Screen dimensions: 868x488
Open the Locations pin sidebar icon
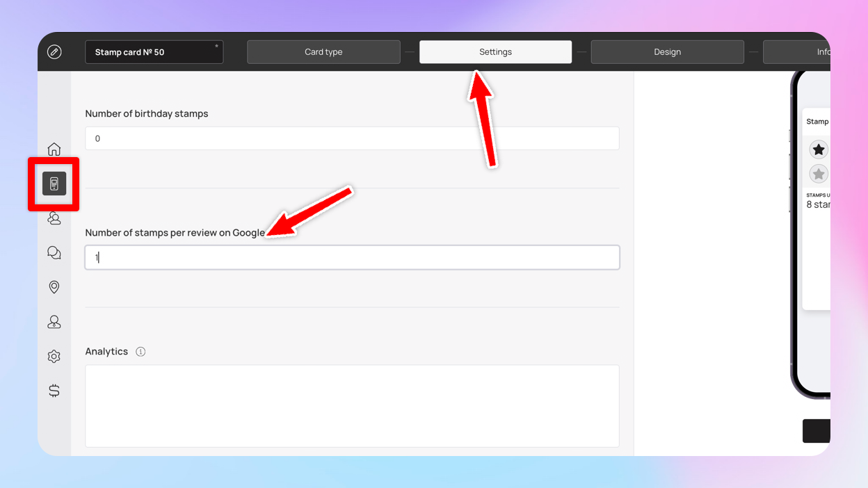[x=54, y=287]
